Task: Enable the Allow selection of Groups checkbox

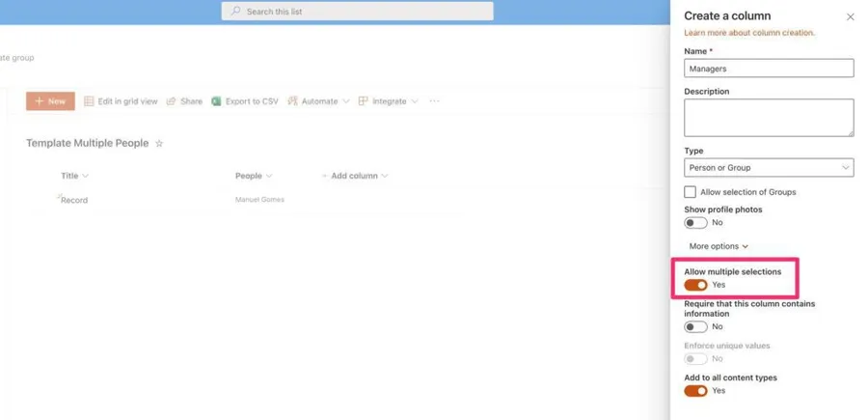Action: (x=690, y=192)
